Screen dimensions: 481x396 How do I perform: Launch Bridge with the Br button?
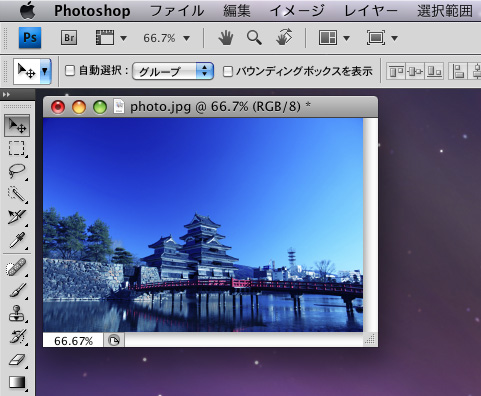(x=69, y=38)
